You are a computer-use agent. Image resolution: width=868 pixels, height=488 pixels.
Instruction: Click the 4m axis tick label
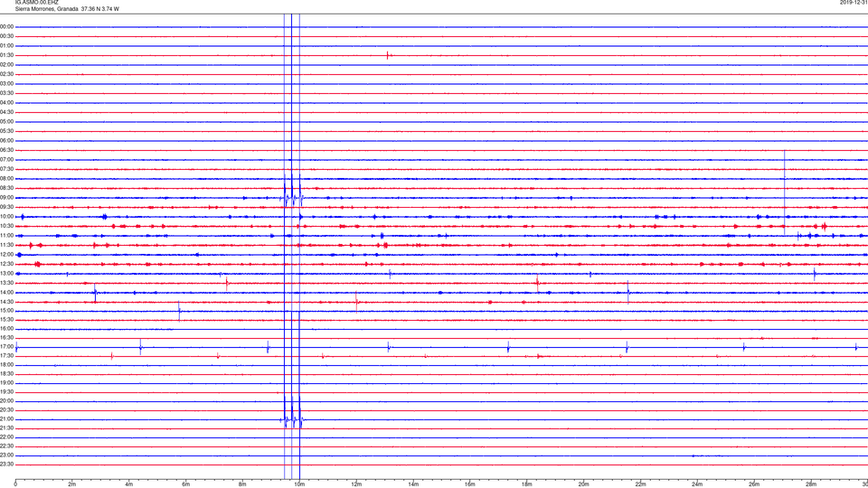click(129, 484)
